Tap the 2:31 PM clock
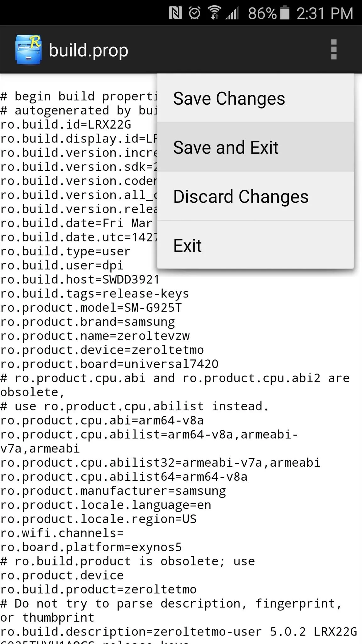Image resolution: width=362 pixels, height=644 pixels. (x=325, y=13)
